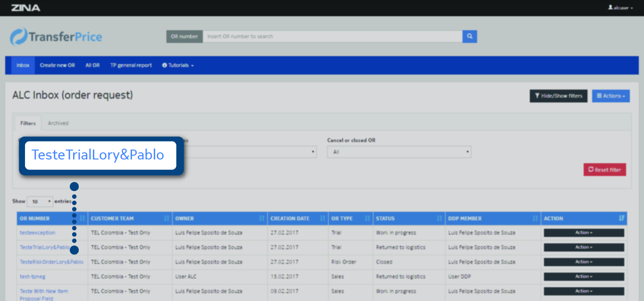Open the alcuser account menu
The width and height of the screenshot is (644, 301).
620,8
